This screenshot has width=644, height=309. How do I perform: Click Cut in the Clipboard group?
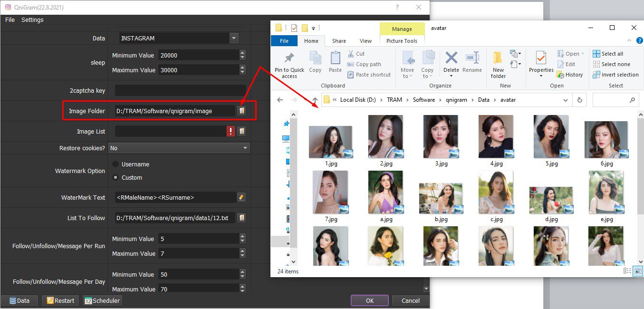coord(356,54)
